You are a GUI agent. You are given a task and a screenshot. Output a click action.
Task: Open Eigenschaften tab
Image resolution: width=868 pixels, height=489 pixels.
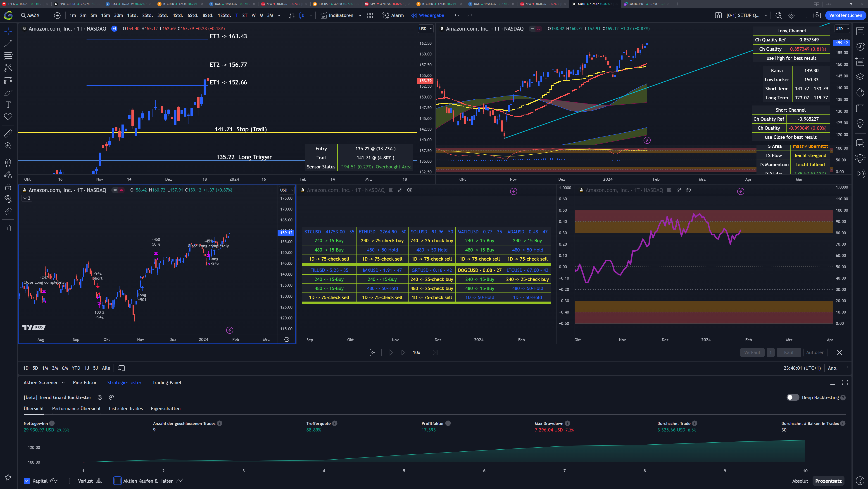coord(165,408)
